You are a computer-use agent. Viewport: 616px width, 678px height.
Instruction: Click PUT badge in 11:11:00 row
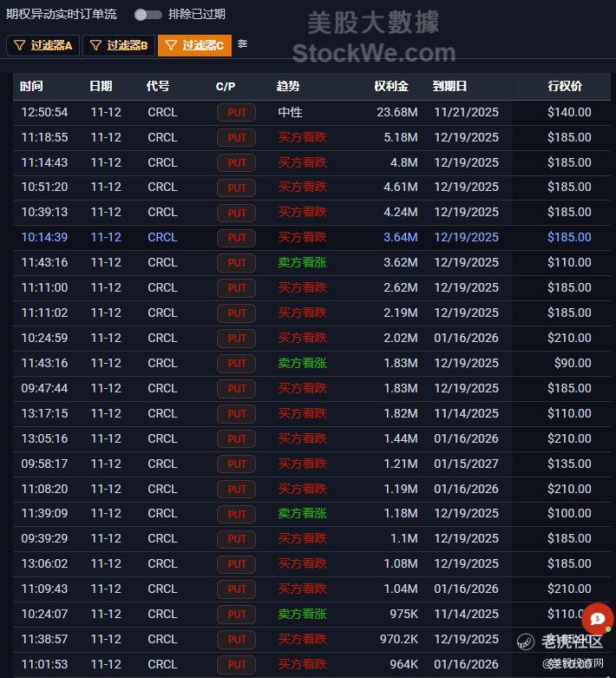tap(237, 287)
